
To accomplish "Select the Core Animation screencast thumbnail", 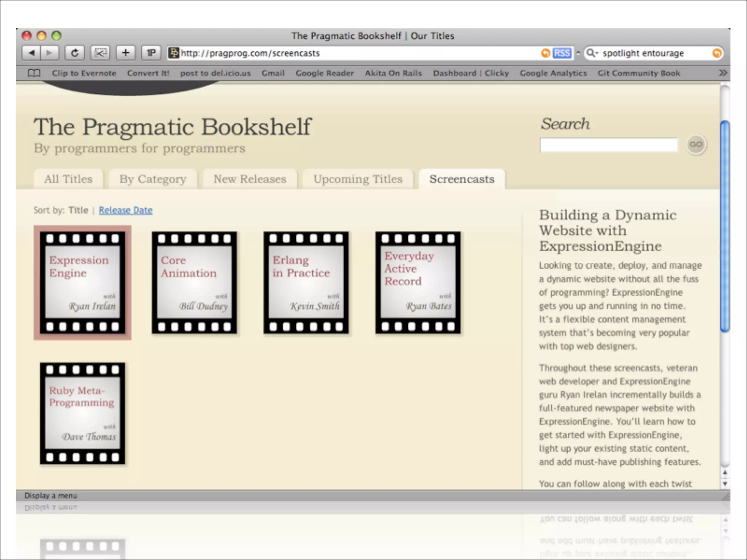I will click(x=194, y=283).
